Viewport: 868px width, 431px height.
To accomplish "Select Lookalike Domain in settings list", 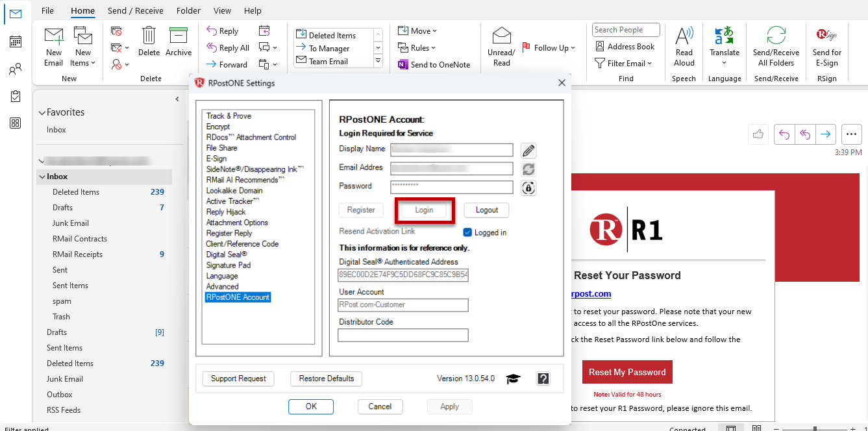I will tap(234, 190).
